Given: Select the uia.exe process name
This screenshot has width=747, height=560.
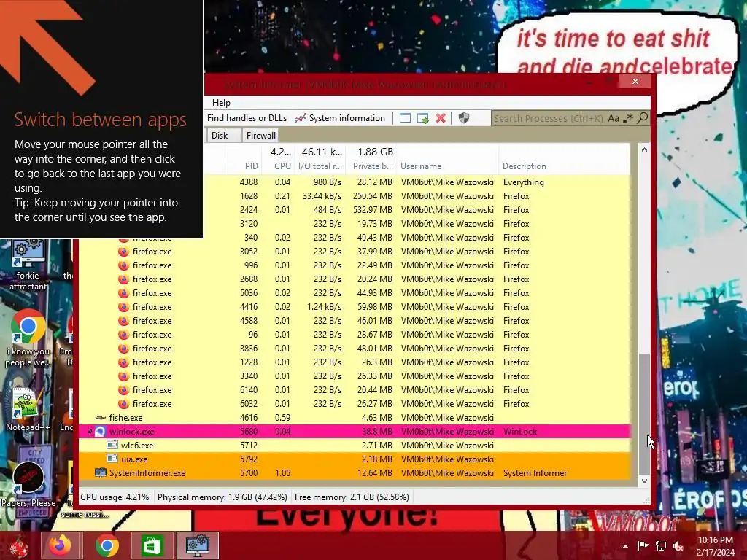Looking at the screenshot, I should point(134,459).
